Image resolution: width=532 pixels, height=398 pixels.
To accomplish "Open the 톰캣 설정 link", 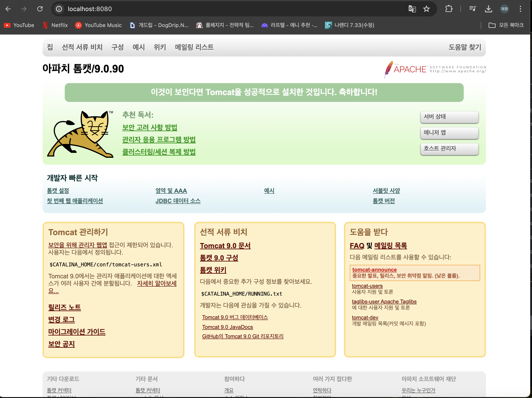I will pos(58,191).
